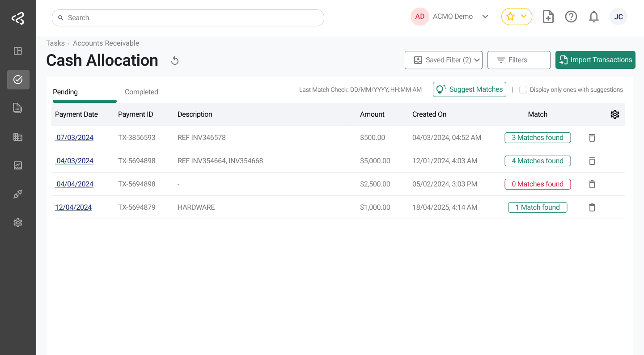Check Notifications via the bell icon

coord(594,17)
